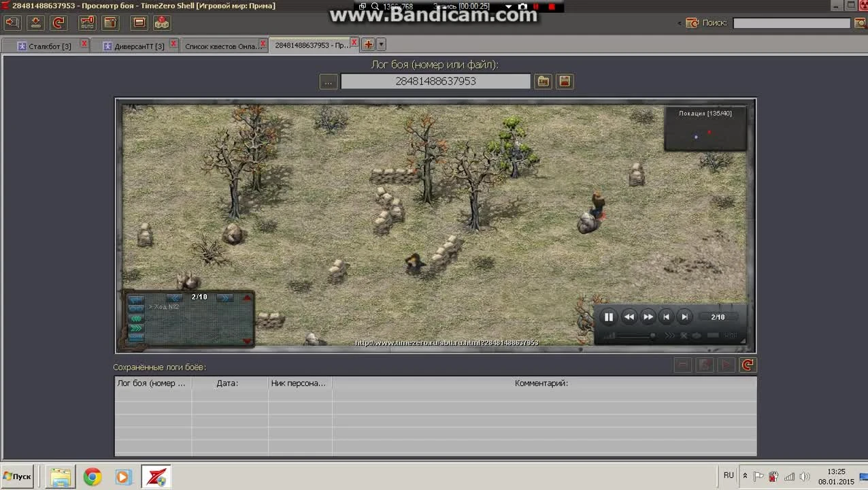The height and width of the screenshot is (490, 868).
Task: Open the timezero.ru battle link
Action: click(447, 342)
